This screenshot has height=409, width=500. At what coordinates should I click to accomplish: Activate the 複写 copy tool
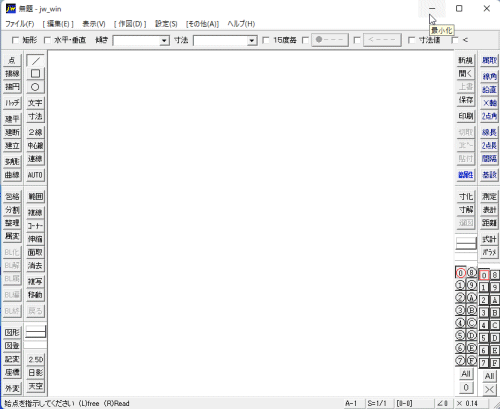[x=35, y=282]
